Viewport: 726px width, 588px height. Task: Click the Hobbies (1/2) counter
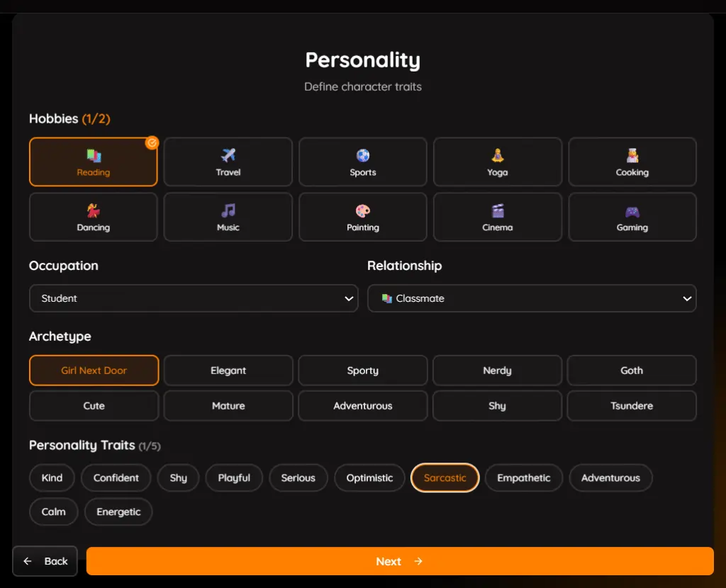(x=96, y=119)
